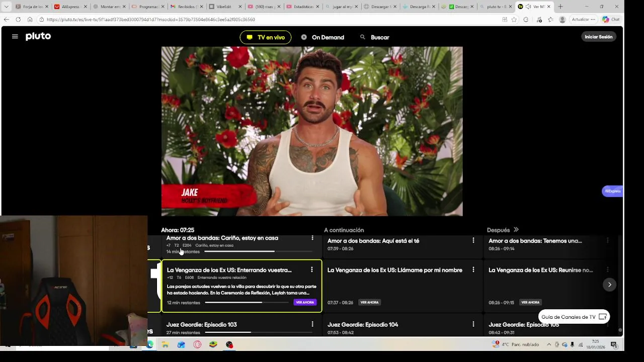Open options for Amor a dos bandas: Aquí está el té
Image resolution: width=644 pixels, height=362 pixels.
(x=473, y=241)
